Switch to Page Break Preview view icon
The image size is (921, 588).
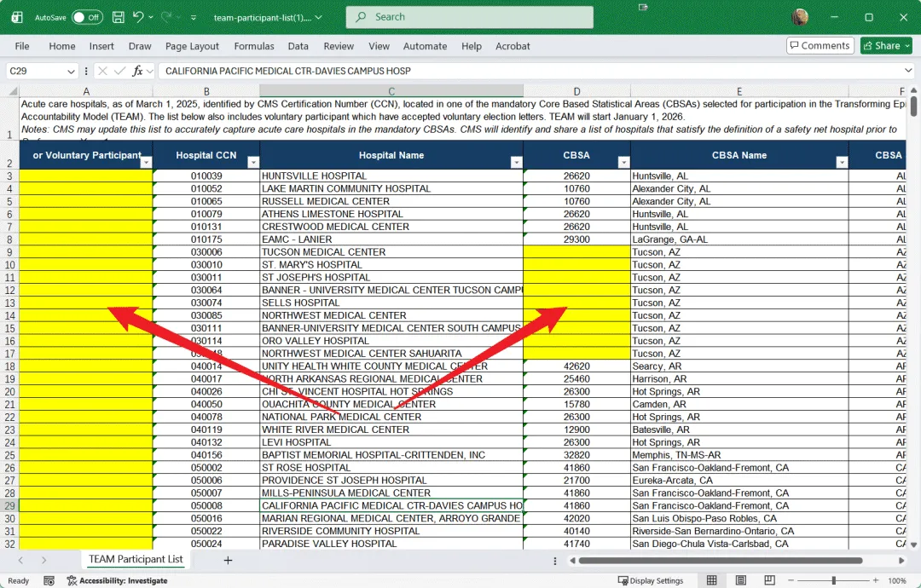click(769, 579)
